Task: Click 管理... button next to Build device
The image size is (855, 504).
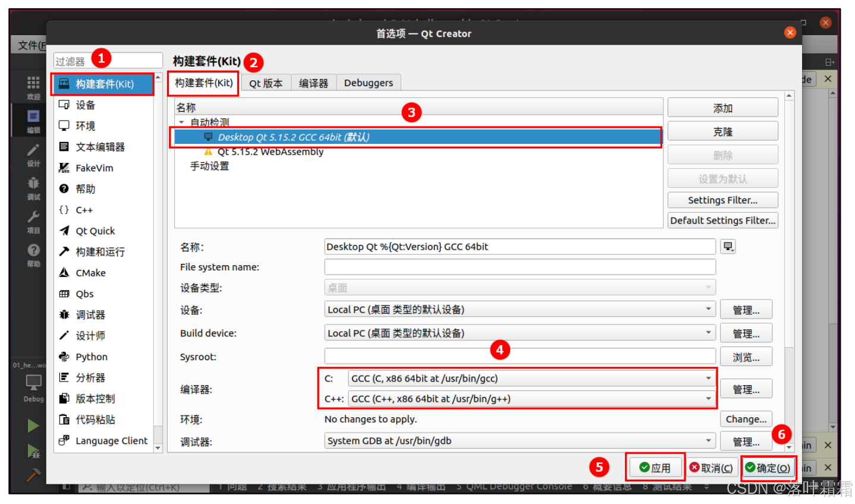Action: (746, 334)
